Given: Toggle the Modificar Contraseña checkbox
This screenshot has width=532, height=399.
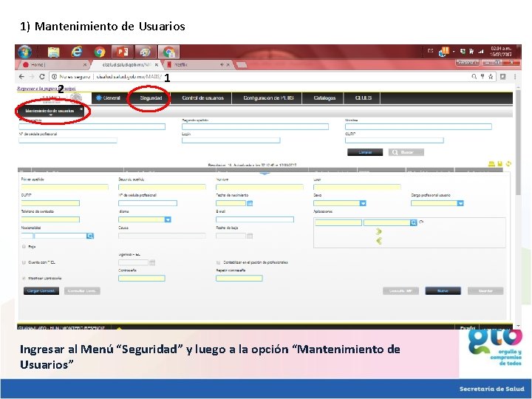Looking at the screenshot, I should [24, 279].
